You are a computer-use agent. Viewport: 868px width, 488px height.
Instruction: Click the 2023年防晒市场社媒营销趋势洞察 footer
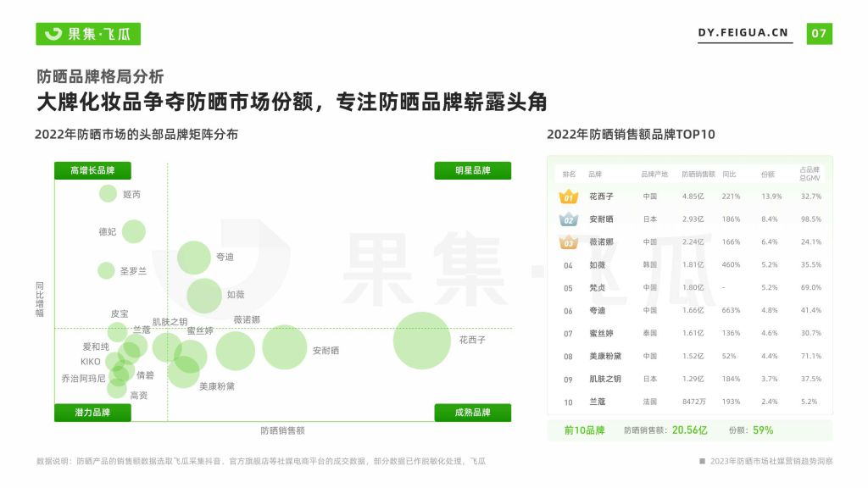click(771, 461)
